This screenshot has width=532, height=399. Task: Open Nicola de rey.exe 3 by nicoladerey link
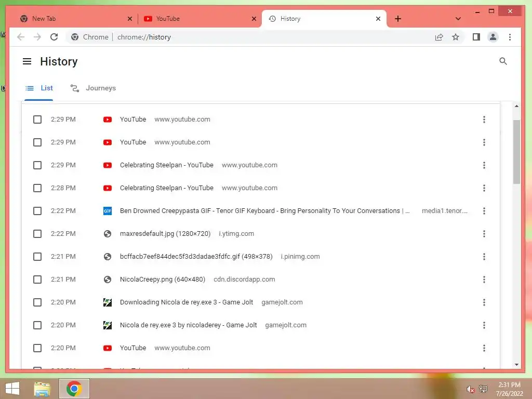coord(188,325)
